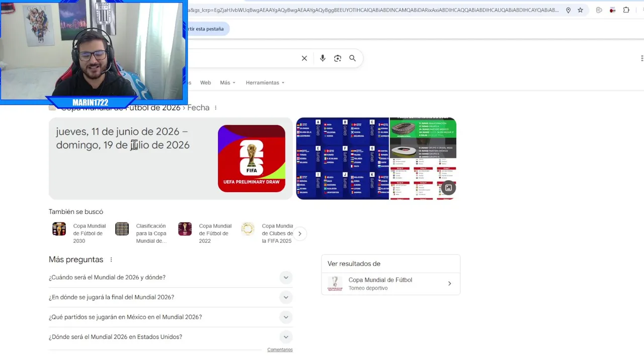Screen dimensions: 644x362
Task: Click the Fecha breadcrumb text
Action: pyautogui.click(x=198, y=108)
